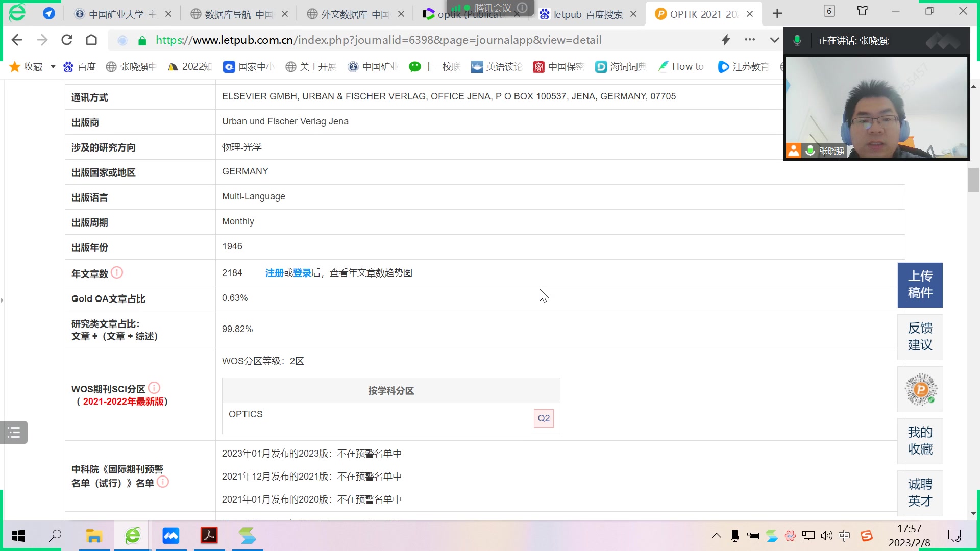980x551 pixels.
Task: Click the 注册 register link
Action: click(x=274, y=273)
